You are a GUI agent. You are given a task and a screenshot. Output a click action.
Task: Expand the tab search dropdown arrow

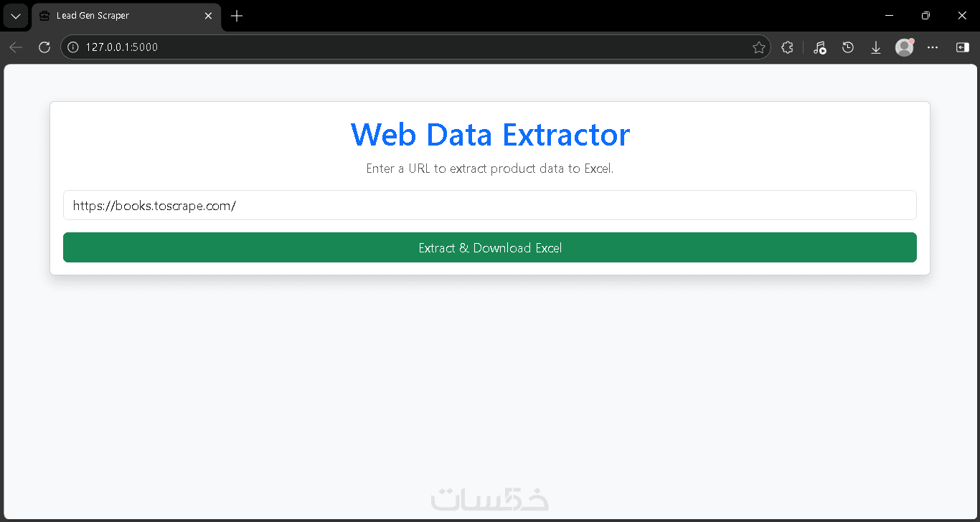click(16, 16)
